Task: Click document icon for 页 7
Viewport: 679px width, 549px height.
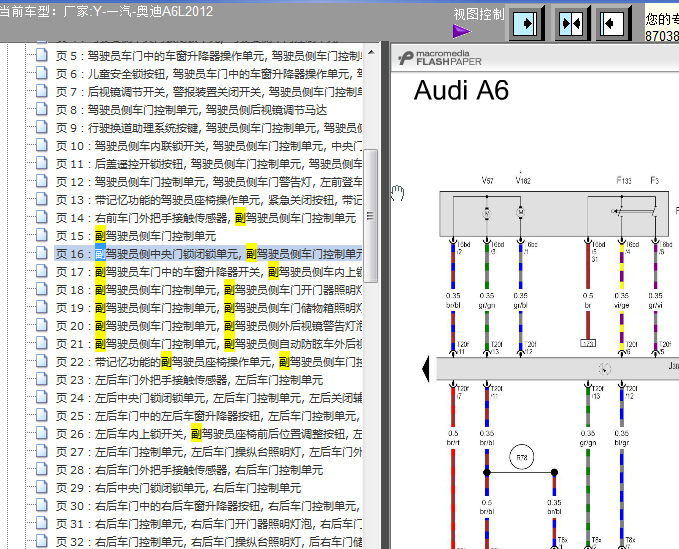Action: [42, 91]
